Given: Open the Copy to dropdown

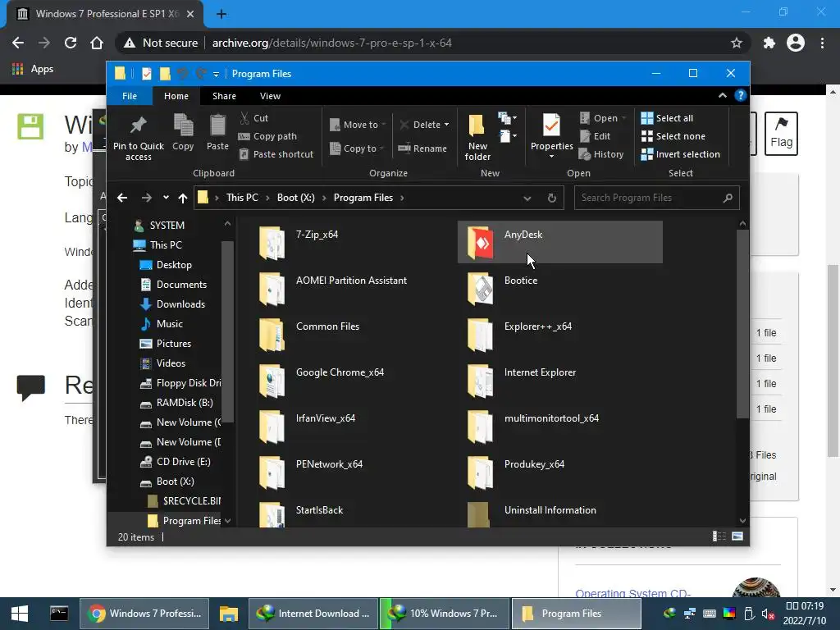Looking at the screenshot, I should (357, 148).
